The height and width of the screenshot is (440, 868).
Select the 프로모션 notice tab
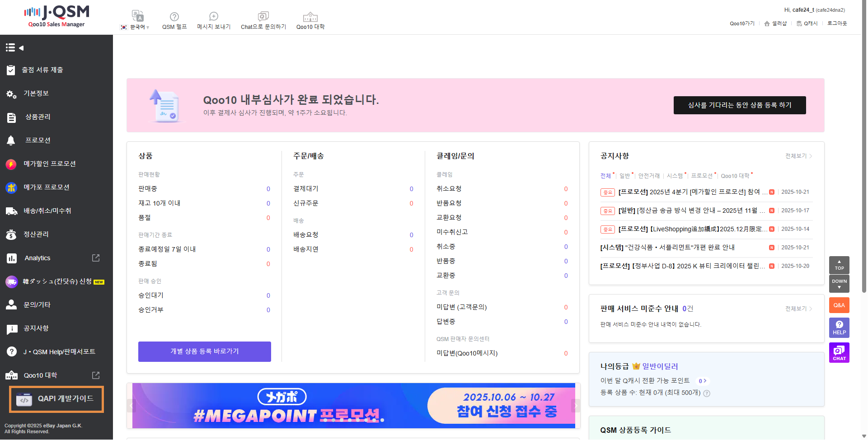pyautogui.click(x=702, y=176)
